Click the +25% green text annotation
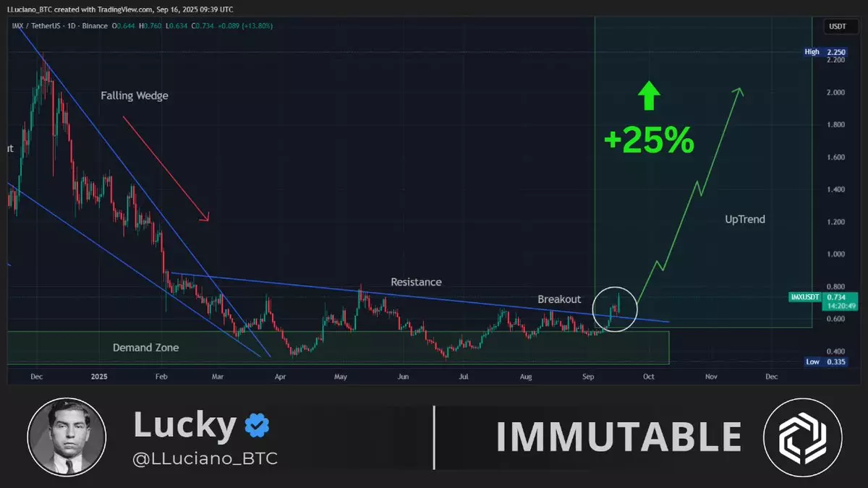This screenshot has width=868, height=488. (x=649, y=140)
